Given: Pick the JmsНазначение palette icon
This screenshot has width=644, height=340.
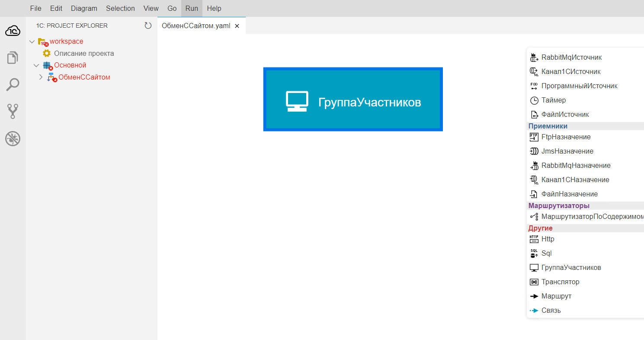Looking at the screenshot, I should [534, 151].
